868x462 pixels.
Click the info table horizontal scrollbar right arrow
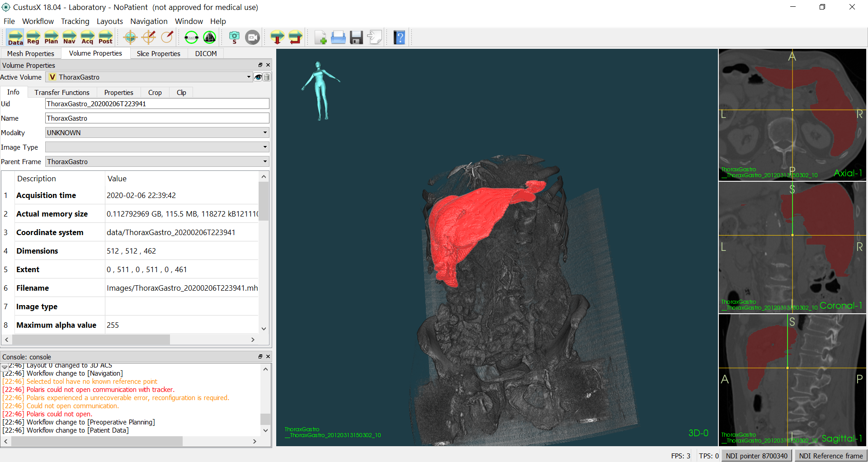(253, 339)
